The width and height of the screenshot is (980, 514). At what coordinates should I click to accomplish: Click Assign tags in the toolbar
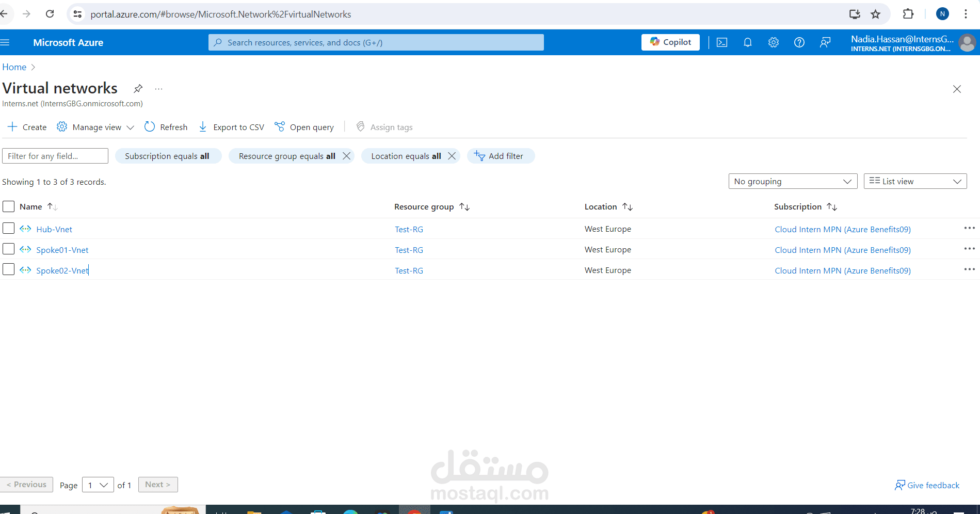[x=384, y=127]
